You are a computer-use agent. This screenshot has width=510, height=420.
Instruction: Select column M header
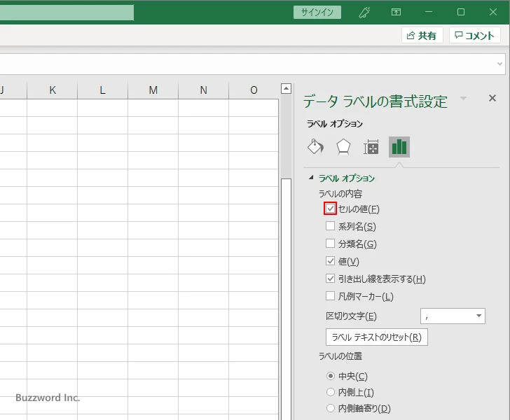(x=153, y=90)
